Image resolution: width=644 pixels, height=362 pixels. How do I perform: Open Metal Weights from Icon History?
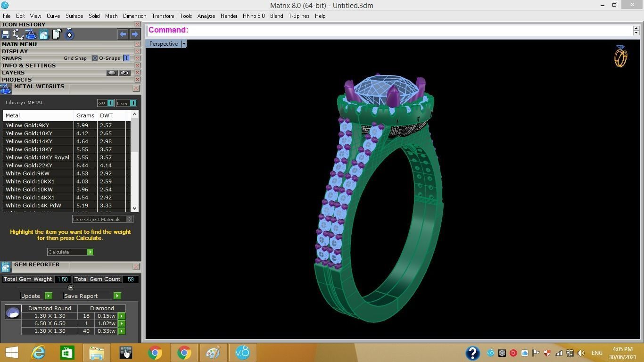pos(31,34)
